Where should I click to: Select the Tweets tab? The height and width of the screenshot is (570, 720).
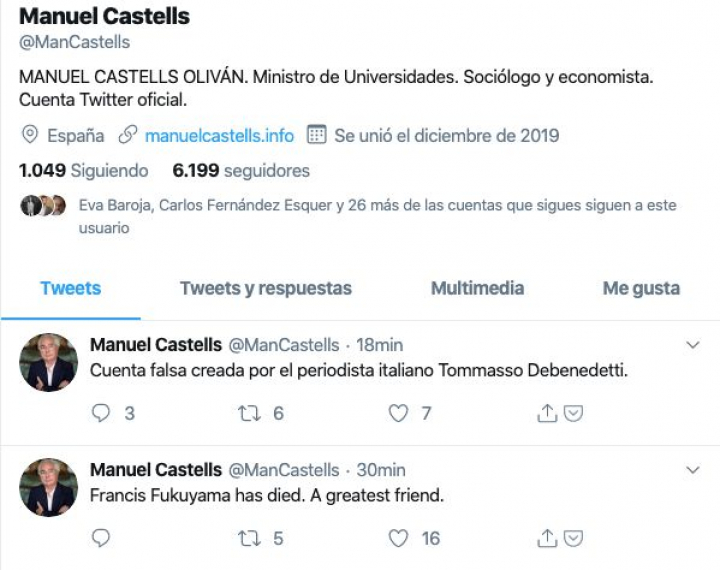click(70, 289)
